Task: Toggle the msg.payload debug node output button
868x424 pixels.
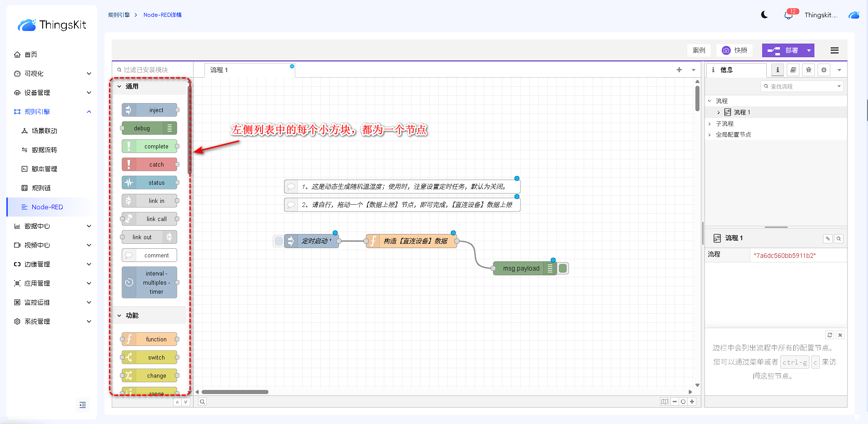Action: coord(563,268)
